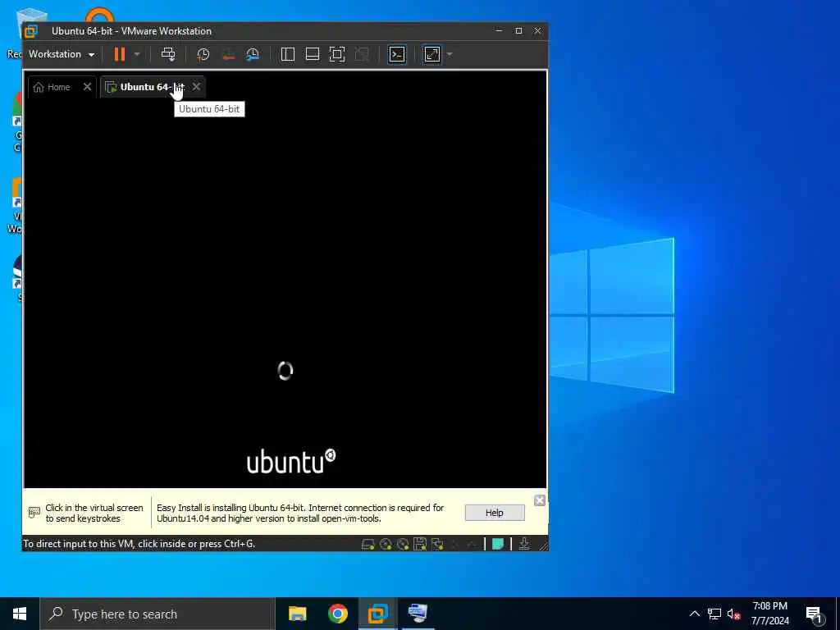Click the second CD/DVD drive status icon
Screen dimensions: 840x630
403,545
